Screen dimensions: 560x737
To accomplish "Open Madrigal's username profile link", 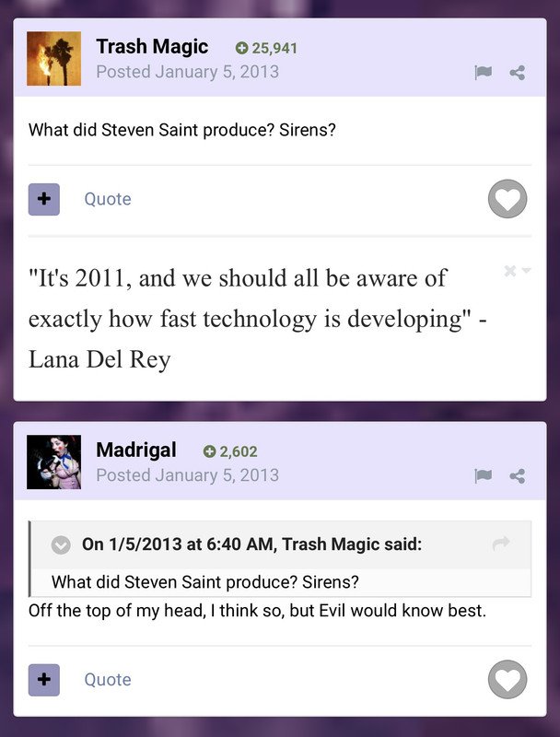I will pos(136,450).
